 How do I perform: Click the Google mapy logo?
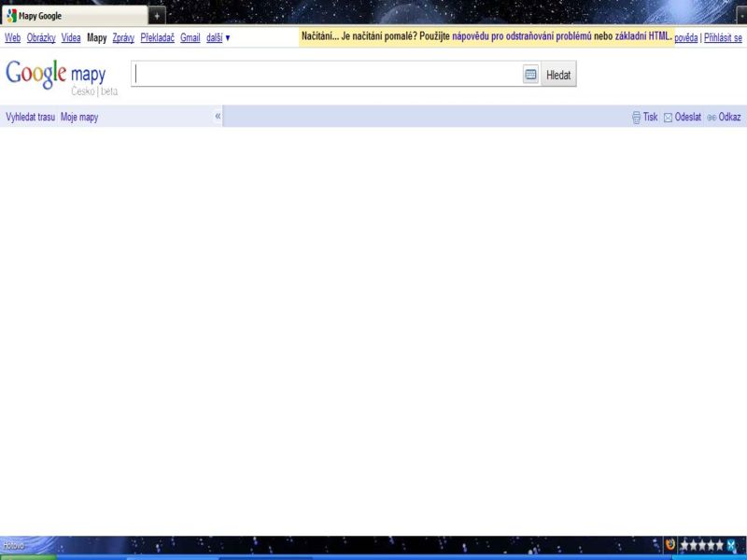[x=62, y=77]
